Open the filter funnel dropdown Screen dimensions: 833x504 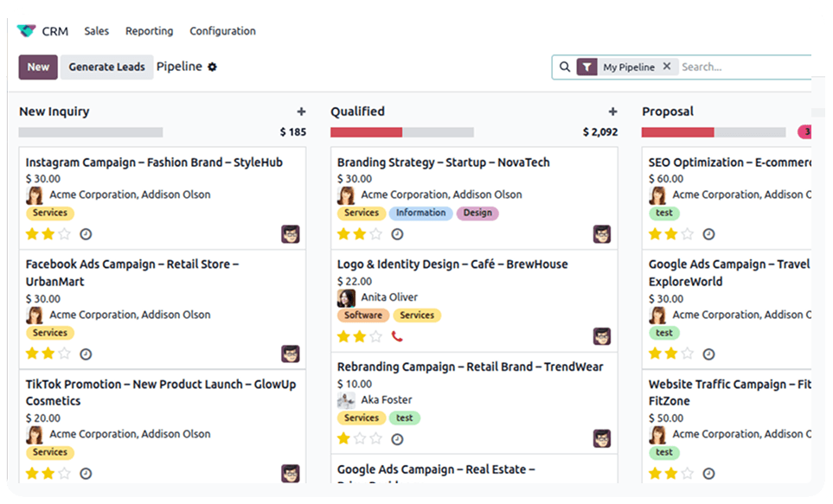tap(587, 67)
